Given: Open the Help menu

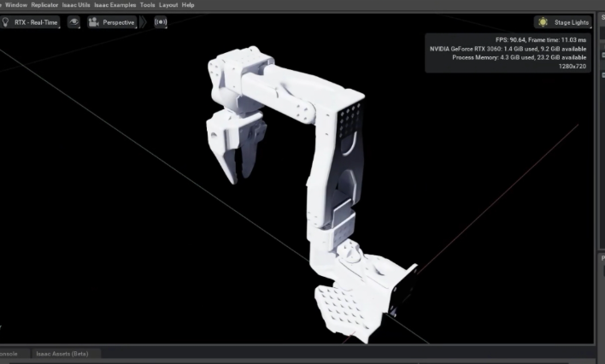Looking at the screenshot, I should click(188, 5).
